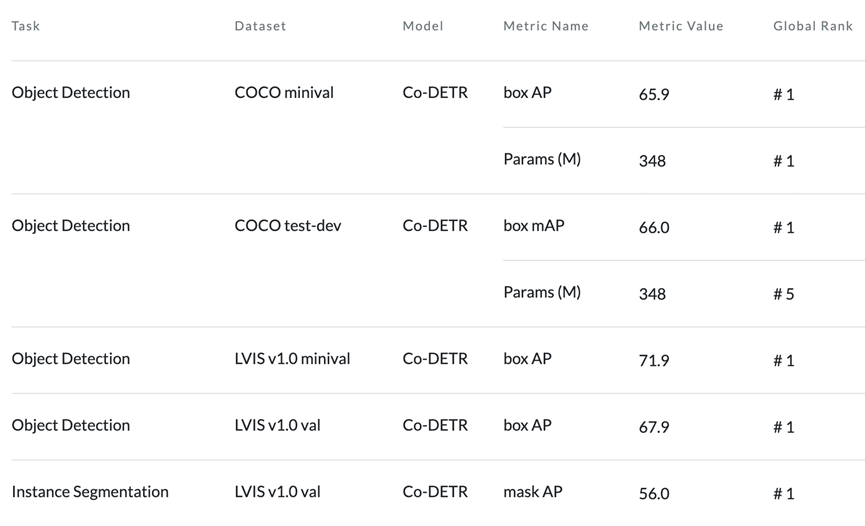Click the Task column header
This screenshot has height=526, width=865.
click(25, 26)
